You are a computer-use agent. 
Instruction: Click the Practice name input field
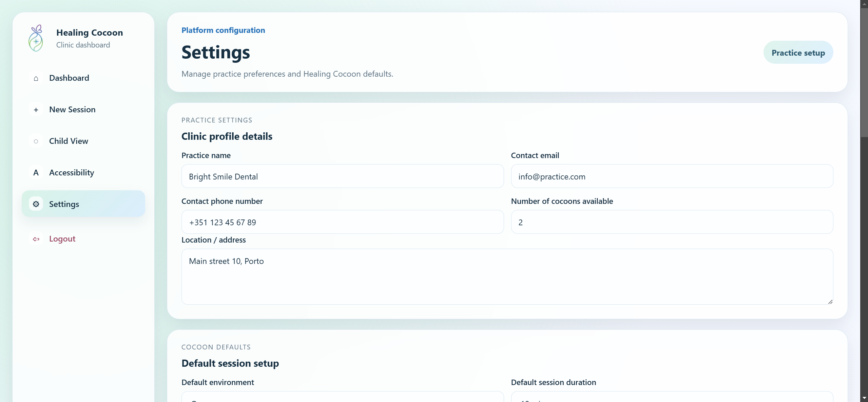point(343,176)
